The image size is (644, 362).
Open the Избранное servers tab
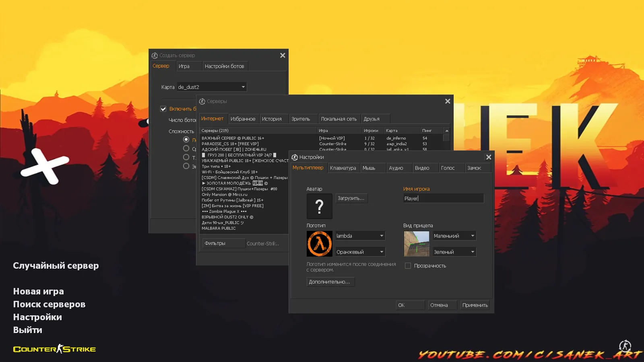[x=243, y=119]
